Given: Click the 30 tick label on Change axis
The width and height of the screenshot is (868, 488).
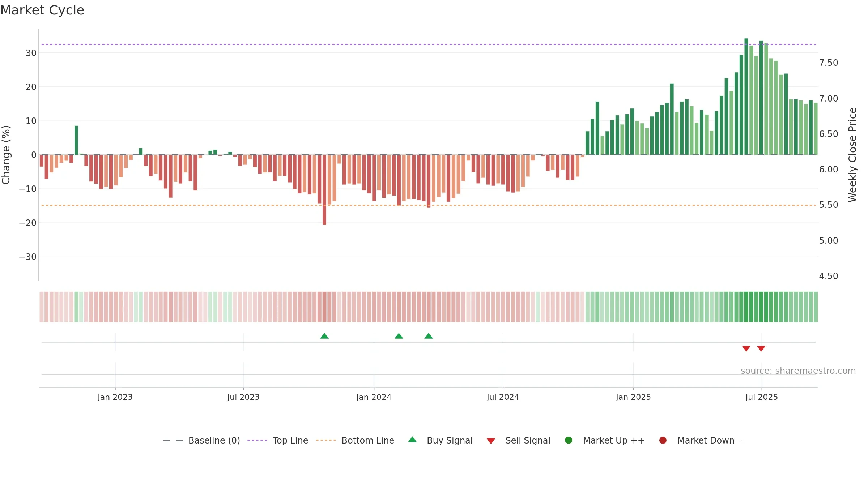Looking at the screenshot, I should pos(31,53).
